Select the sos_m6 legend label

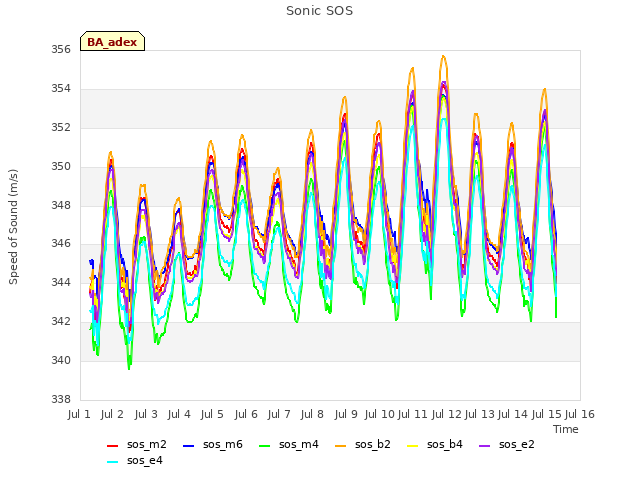(223, 444)
